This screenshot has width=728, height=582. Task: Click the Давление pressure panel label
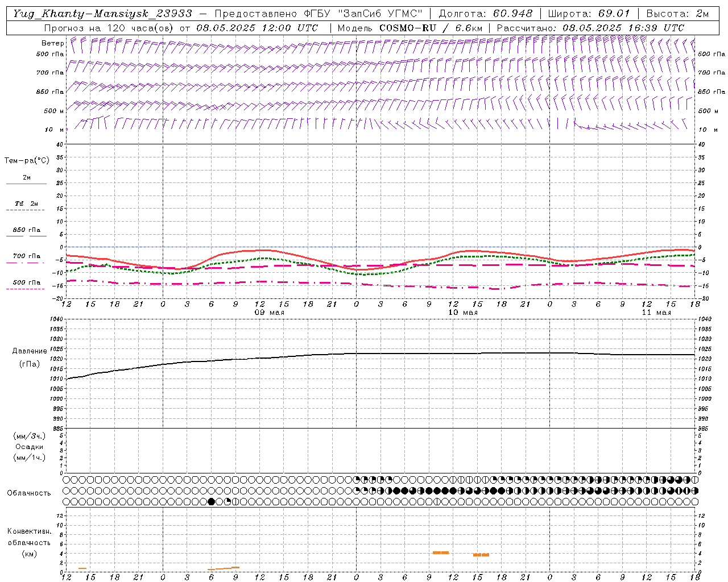pyautogui.click(x=30, y=351)
